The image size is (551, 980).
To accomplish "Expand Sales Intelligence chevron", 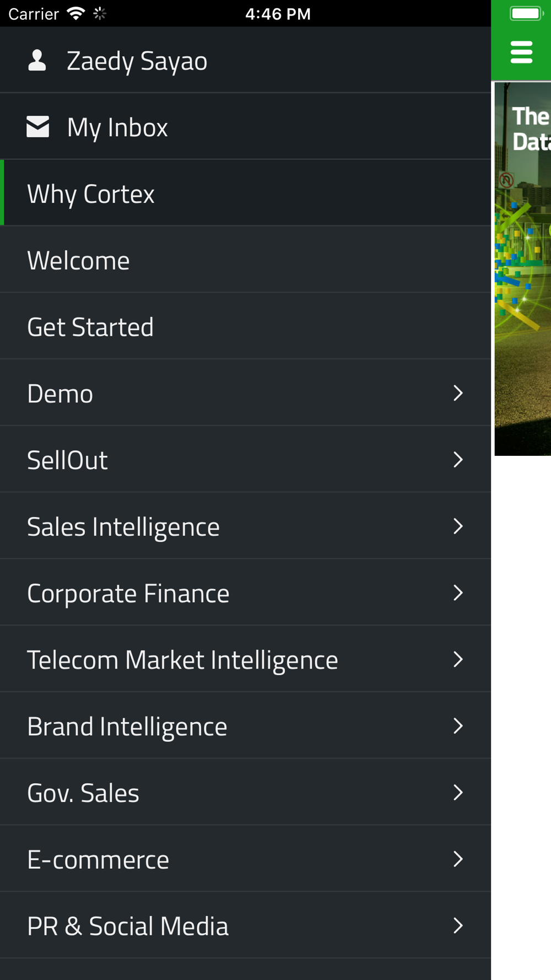I will [457, 526].
